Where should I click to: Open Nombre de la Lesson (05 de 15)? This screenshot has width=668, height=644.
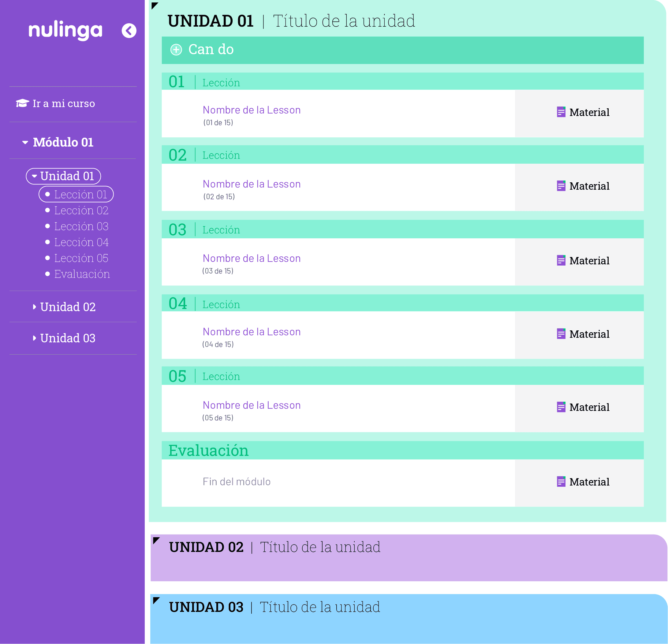(x=252, y=405)
